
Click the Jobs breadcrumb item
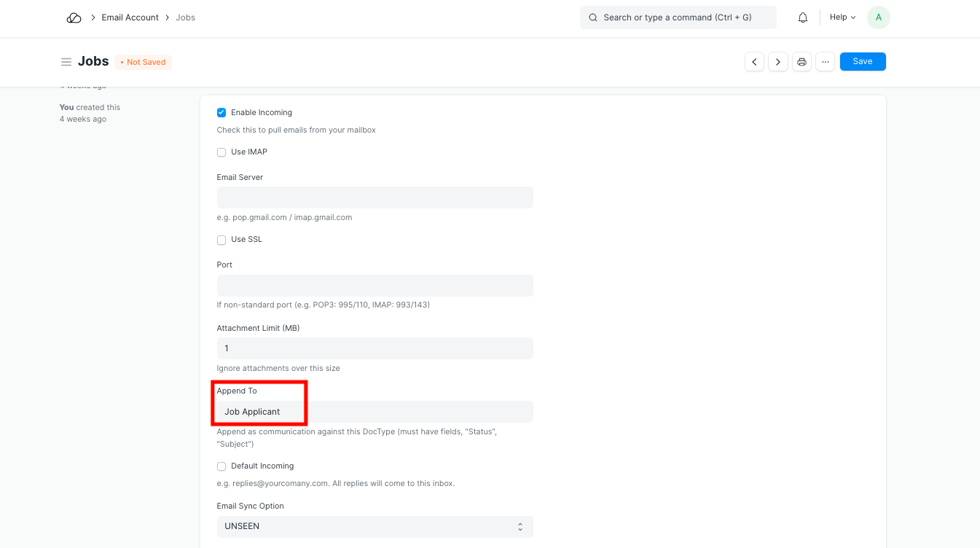tap(185, 17)
